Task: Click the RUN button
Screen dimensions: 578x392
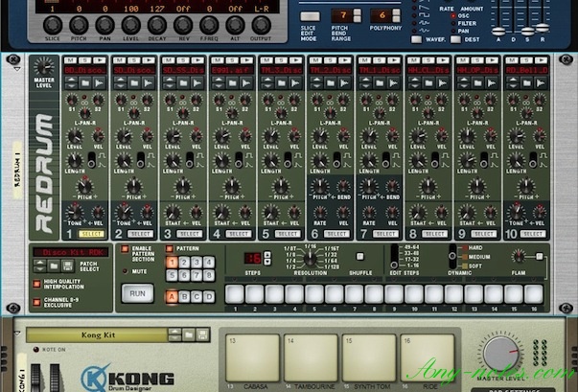Action: tap(137, 293)
